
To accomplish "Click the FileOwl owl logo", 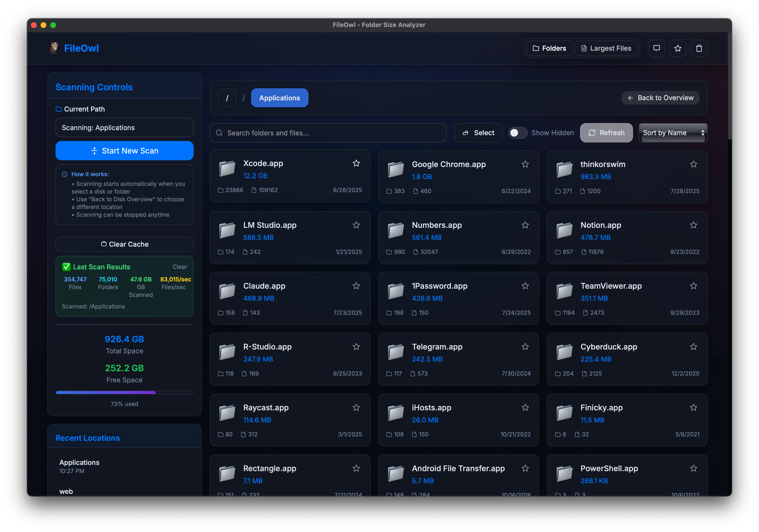I will 54,48.
